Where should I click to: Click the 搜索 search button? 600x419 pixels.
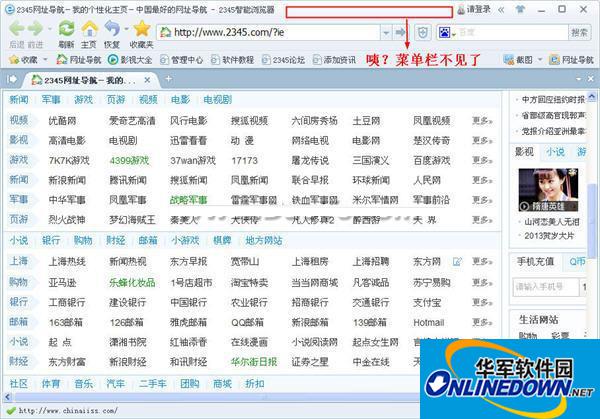pos(579,33)
